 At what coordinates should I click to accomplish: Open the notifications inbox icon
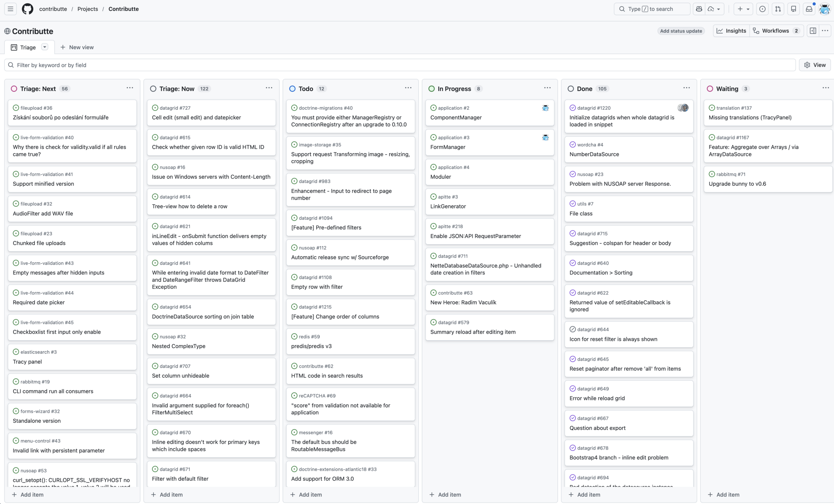pos(809,9)
